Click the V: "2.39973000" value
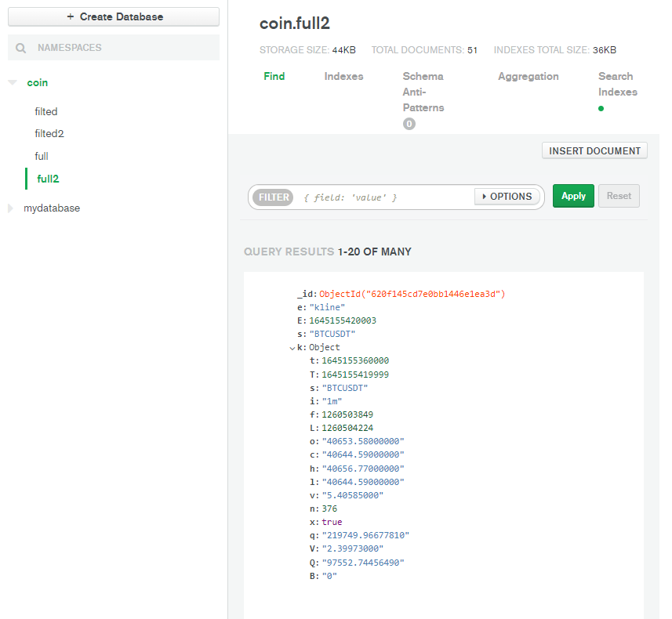The image size is (672, 619). (x=353, y=548)
